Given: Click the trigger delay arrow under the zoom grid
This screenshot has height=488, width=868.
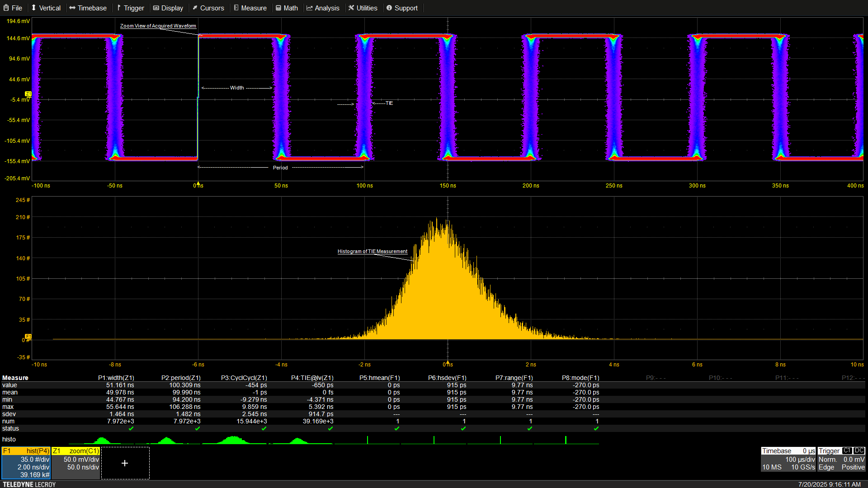Looking at the screenshot, I should tap(198, 183).
